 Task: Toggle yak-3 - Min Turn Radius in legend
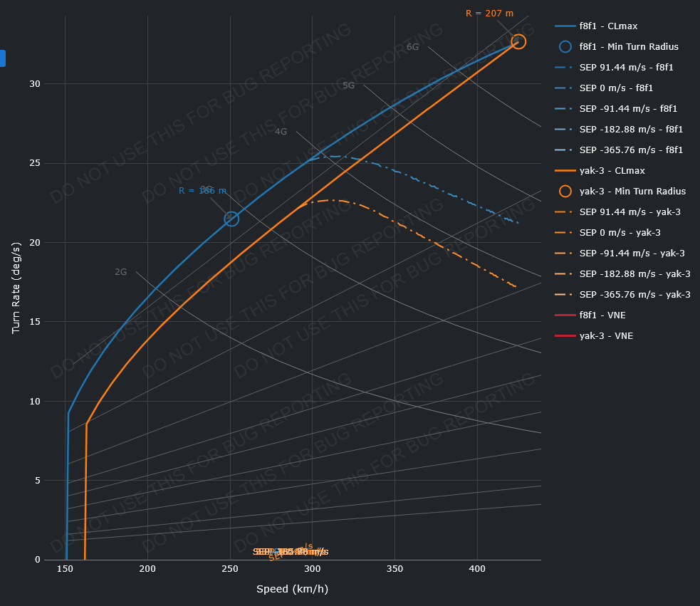coord(632,192)
